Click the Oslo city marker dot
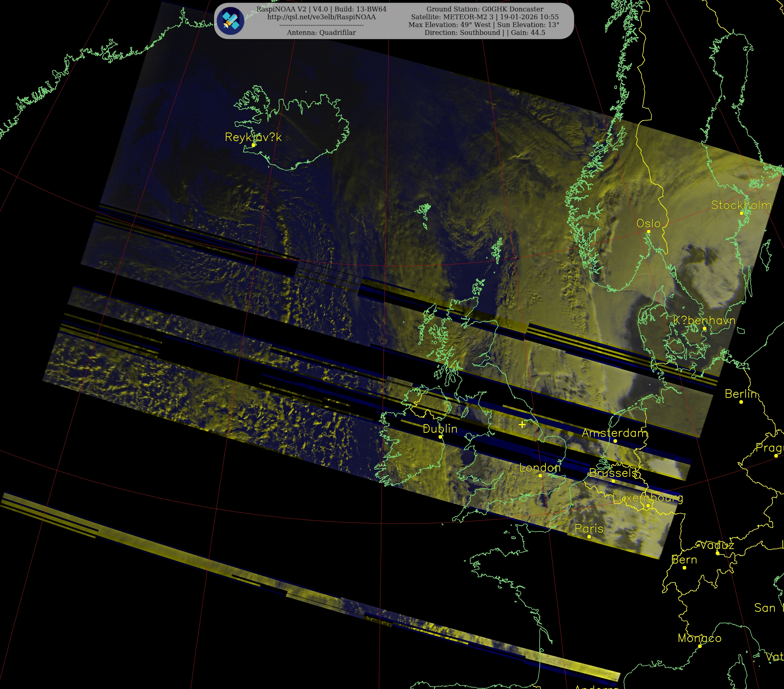The width and height of the screenshot is (784, 689). [x=649, y=232]
